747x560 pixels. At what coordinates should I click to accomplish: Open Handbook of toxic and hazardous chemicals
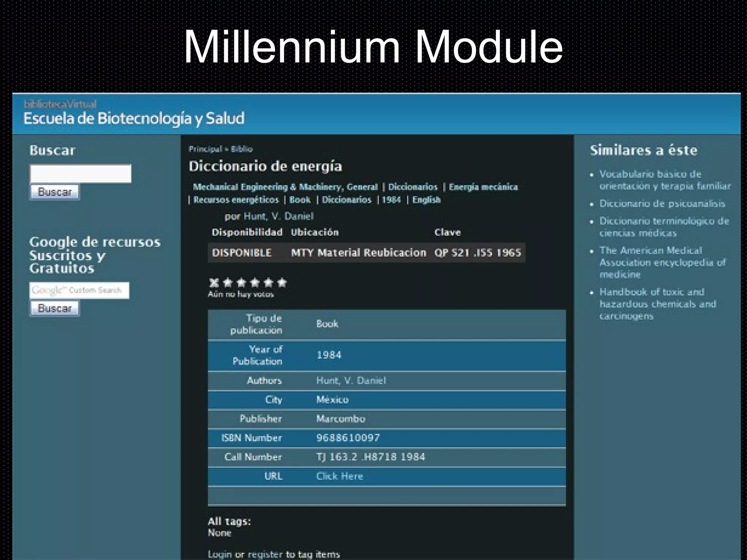coord(658,304)
